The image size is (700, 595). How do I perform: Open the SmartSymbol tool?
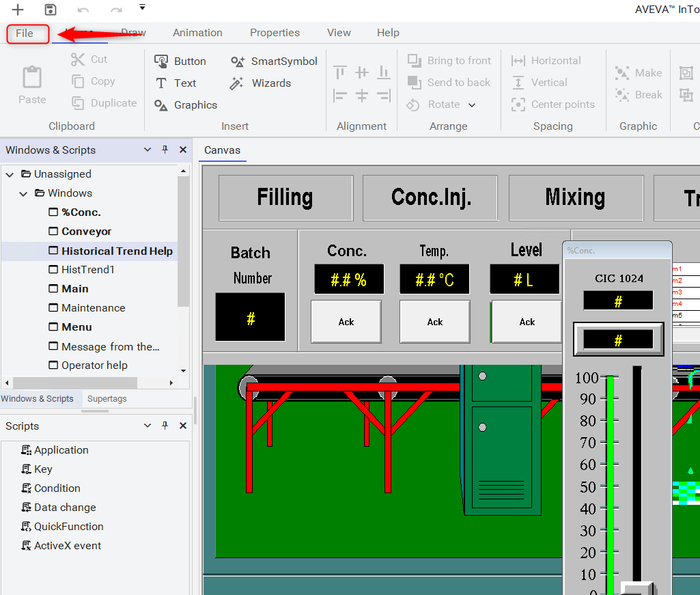274,61
